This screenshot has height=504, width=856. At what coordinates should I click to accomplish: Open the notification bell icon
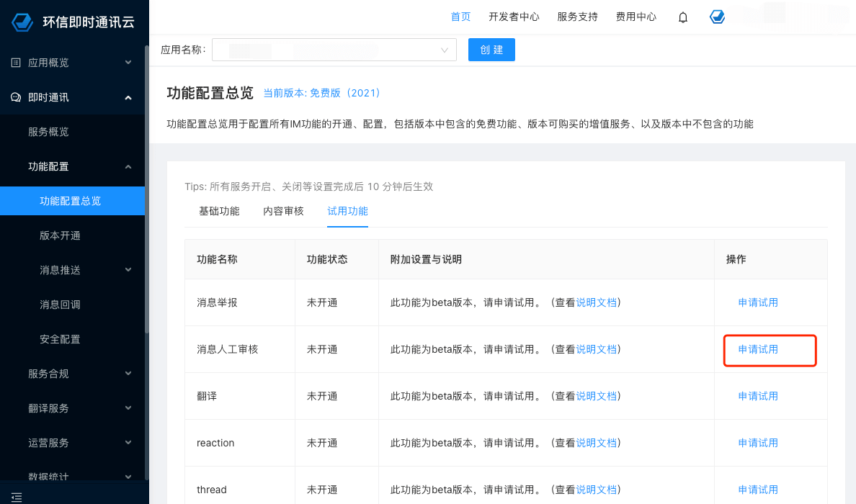[x=683, y=17]
